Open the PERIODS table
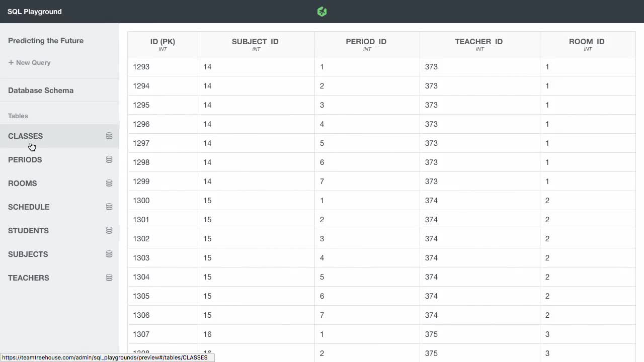Image resolution: width=644 pixels, height=362 pixels. [25, 160]
